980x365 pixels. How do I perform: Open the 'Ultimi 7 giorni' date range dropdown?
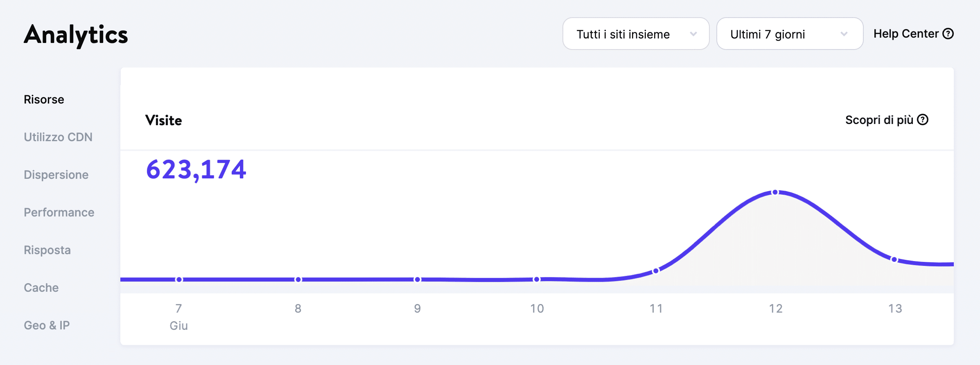pos(789,34)
